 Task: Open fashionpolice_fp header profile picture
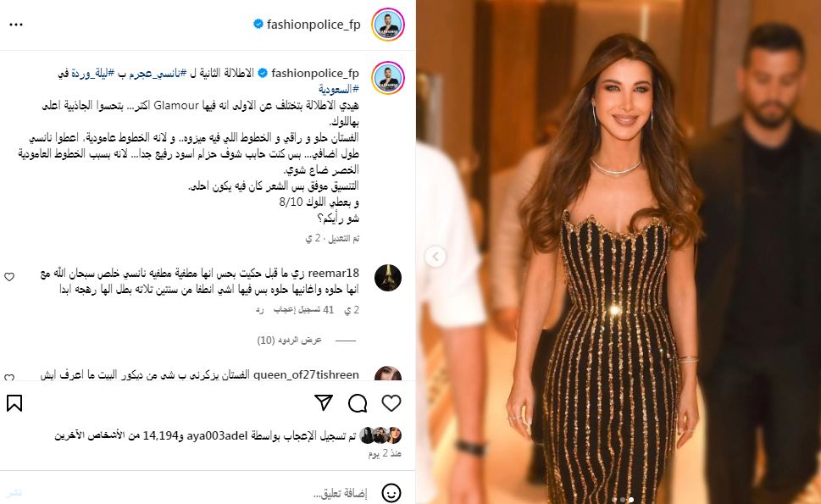tap(388, 25)
